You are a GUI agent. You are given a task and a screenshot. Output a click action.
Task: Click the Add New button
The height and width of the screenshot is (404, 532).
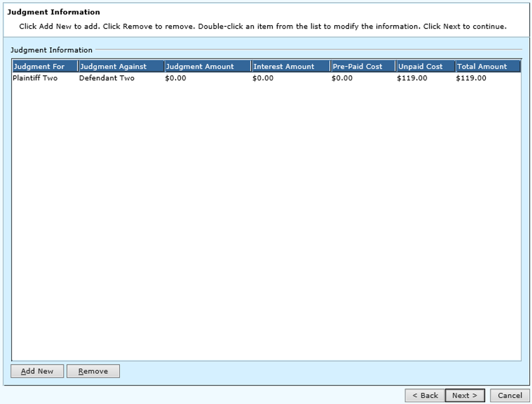[37, 371]
